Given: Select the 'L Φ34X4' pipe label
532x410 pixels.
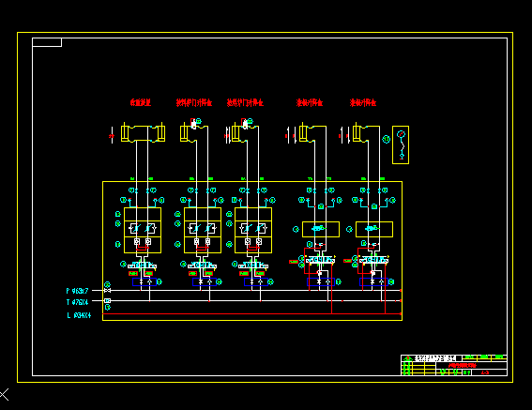Looking at the screenshot, I should [79, 315].
